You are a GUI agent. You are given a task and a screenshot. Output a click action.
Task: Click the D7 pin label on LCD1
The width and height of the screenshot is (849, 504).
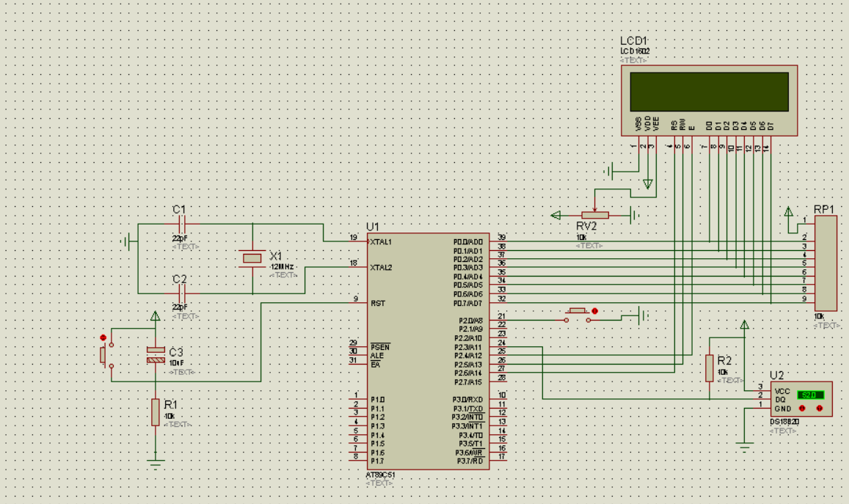click(x=770, y=125)
